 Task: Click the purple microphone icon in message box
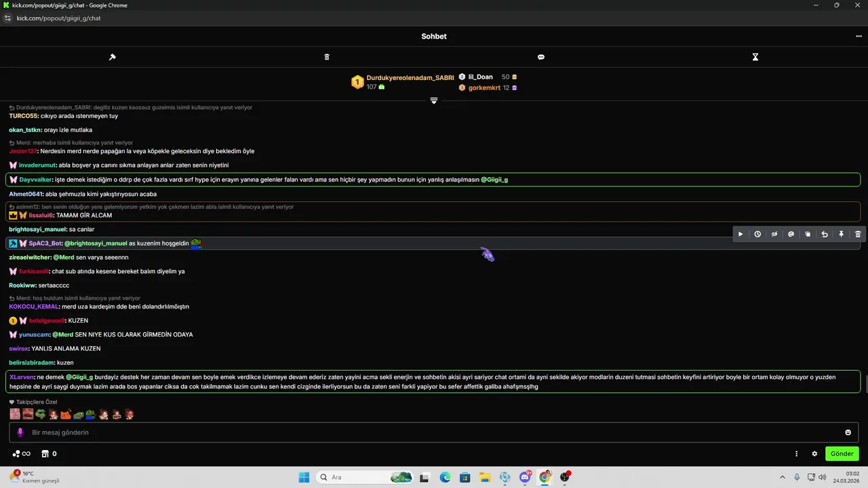[20, 432]
